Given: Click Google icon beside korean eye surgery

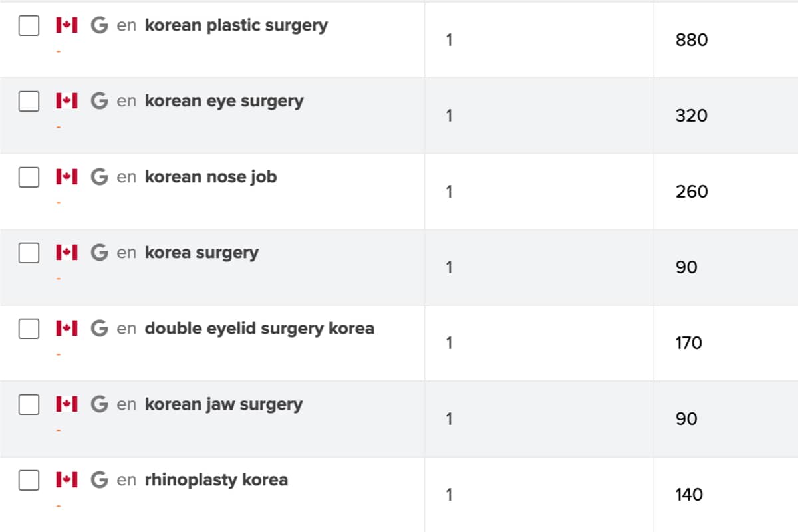Looking at the screenshot, I should click(x=99, y=101).
